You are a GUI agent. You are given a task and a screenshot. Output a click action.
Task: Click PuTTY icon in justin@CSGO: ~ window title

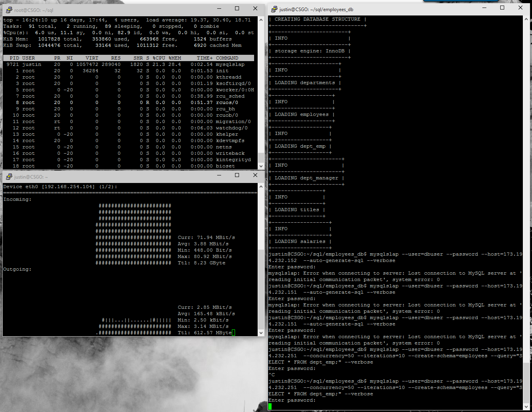tap(9, 177)
